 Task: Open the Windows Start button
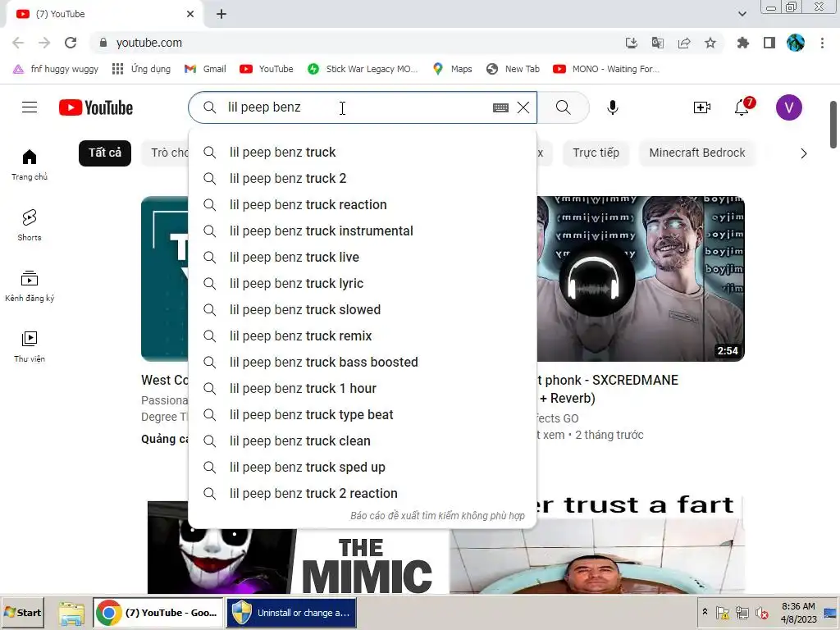click(x=22, y=613)
